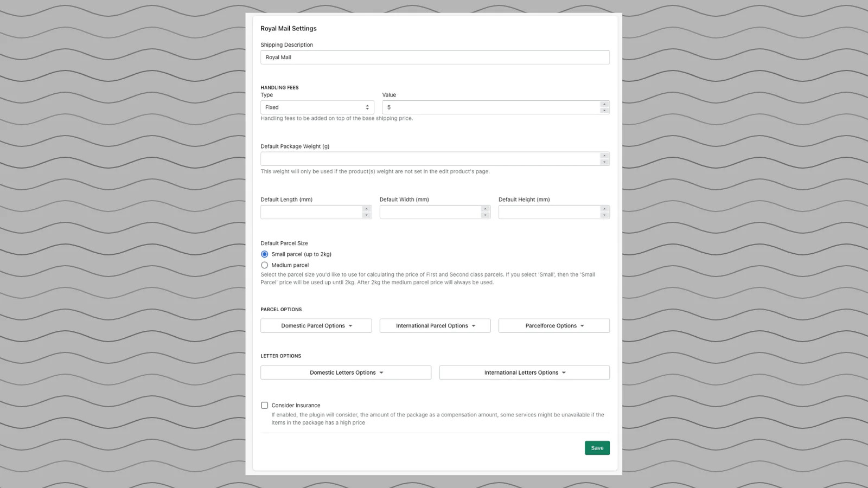Increase Default Length with up arrow
This screenshot has width=868, height=488.
pos(367,209)
